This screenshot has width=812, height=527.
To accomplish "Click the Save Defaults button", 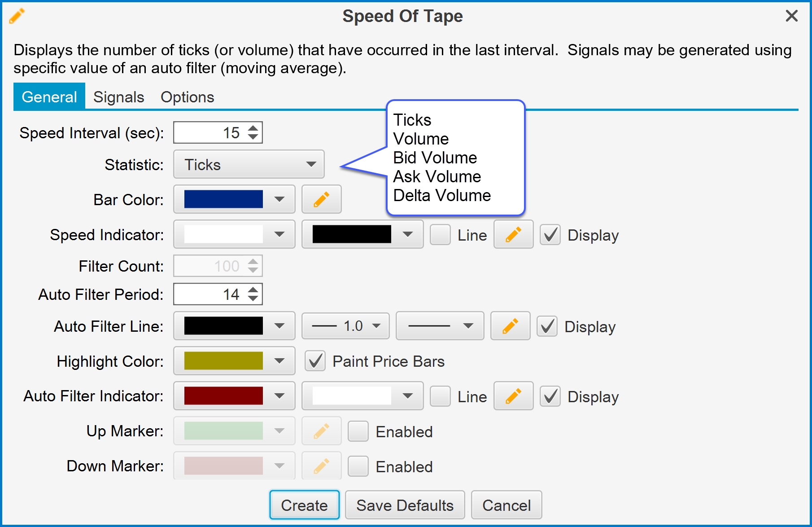I will tap(405, 505).
